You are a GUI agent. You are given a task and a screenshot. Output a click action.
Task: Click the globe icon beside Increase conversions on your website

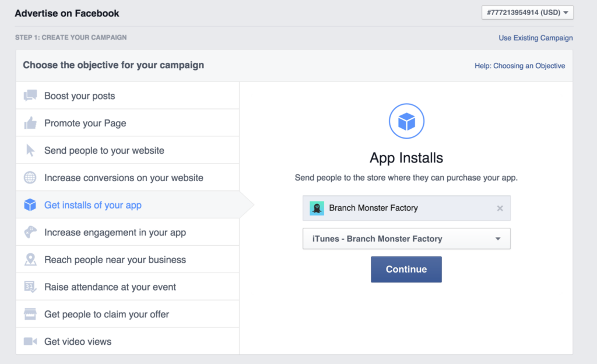click(x=30, y=177)
